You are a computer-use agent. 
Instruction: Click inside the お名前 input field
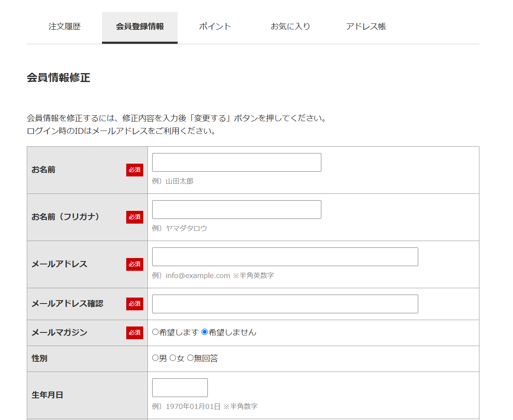(236, 162)
